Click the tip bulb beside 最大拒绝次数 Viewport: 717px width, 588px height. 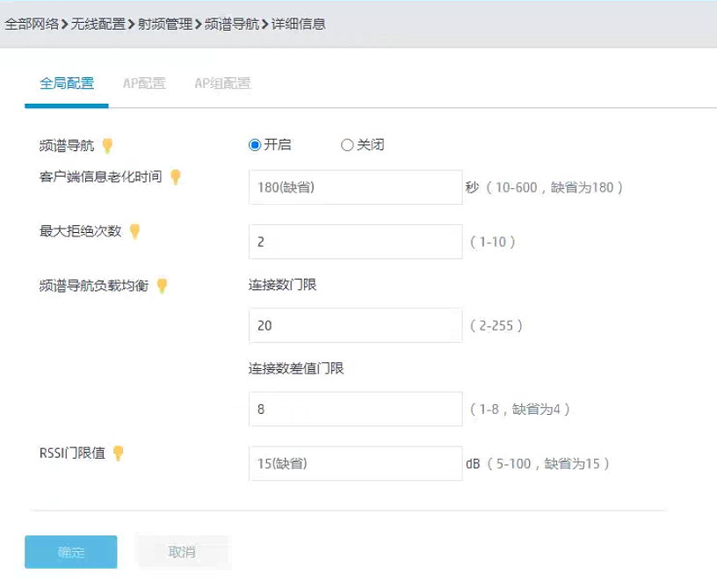tap(134, 231)
